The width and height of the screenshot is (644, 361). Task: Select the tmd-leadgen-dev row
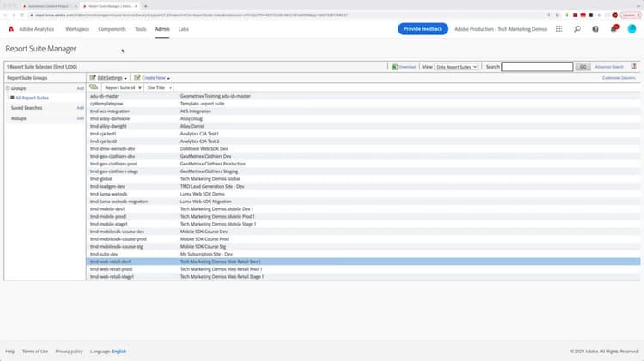(363, 186)
